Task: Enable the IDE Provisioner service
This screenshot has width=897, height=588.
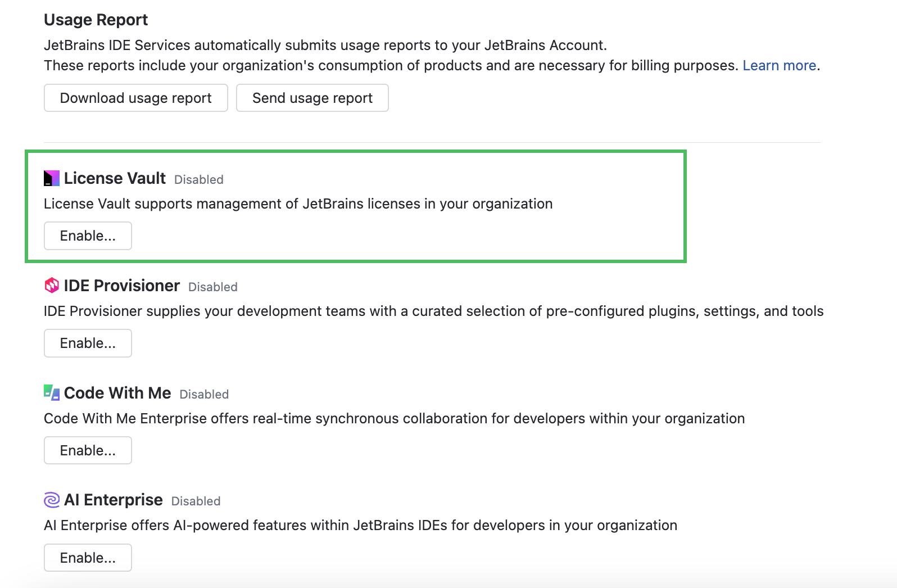Action: (88, 343)
